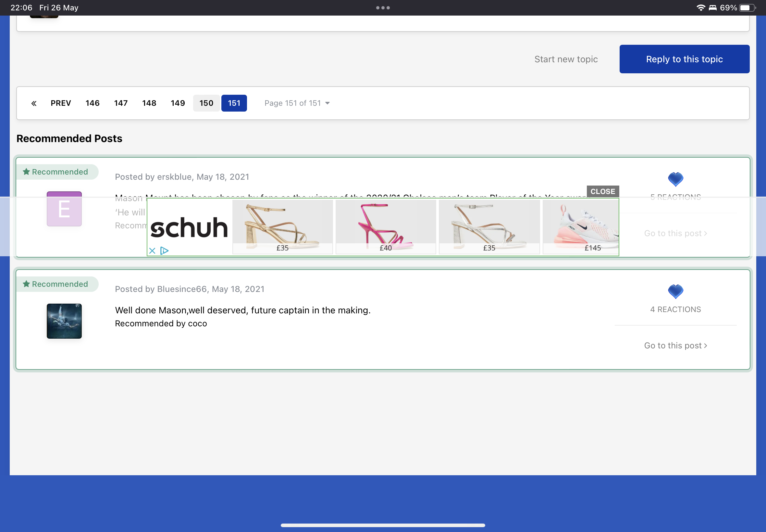Click Reply to this topic button
The width and height of the screenshot is (766, 532).
(684, 59)
